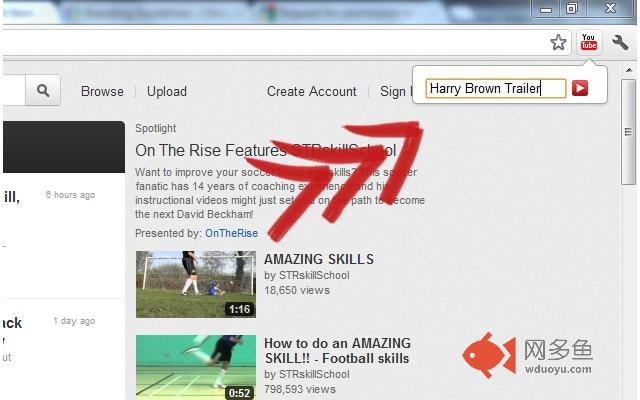The height and width of the screenshot is (400, 640).
Task: Open How to do an AMAZING SKILL video title
Action: point(337,351)
